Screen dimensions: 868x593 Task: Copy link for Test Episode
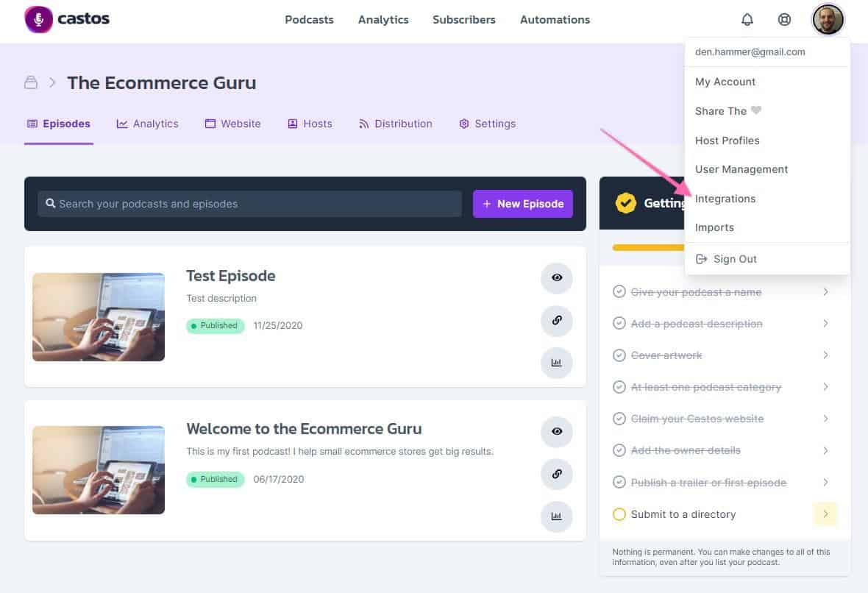556,320
